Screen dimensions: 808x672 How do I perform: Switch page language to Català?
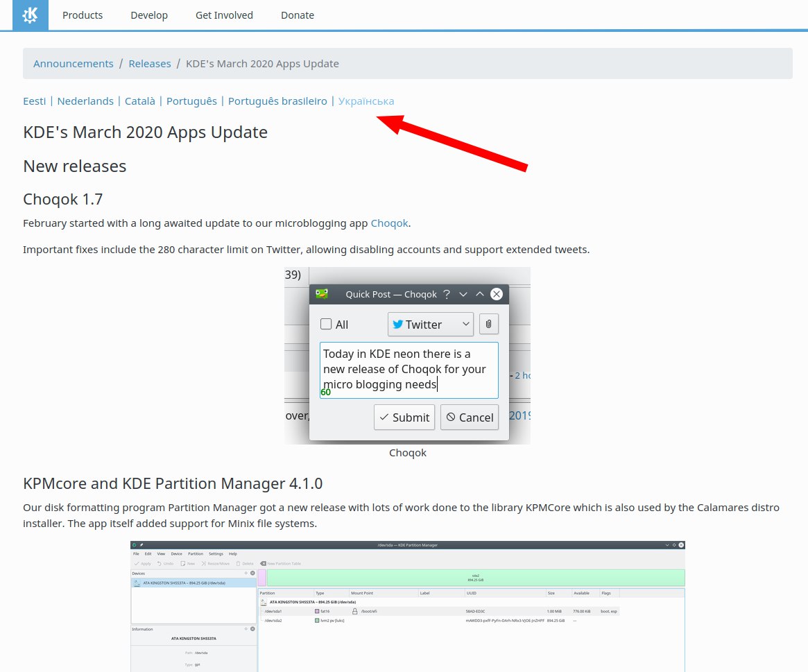pos(139,101)
